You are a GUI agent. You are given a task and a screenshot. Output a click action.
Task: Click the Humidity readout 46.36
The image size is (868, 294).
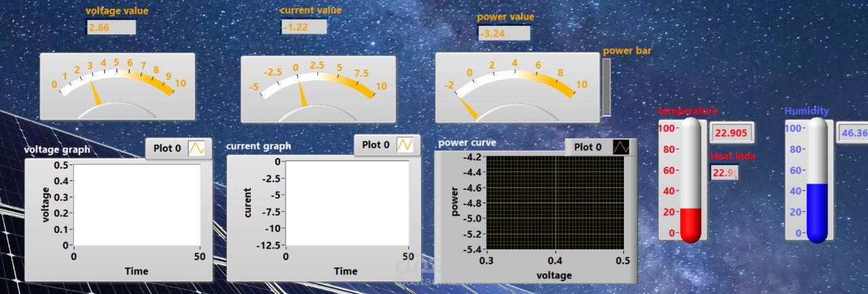click(x=854, y=132)
